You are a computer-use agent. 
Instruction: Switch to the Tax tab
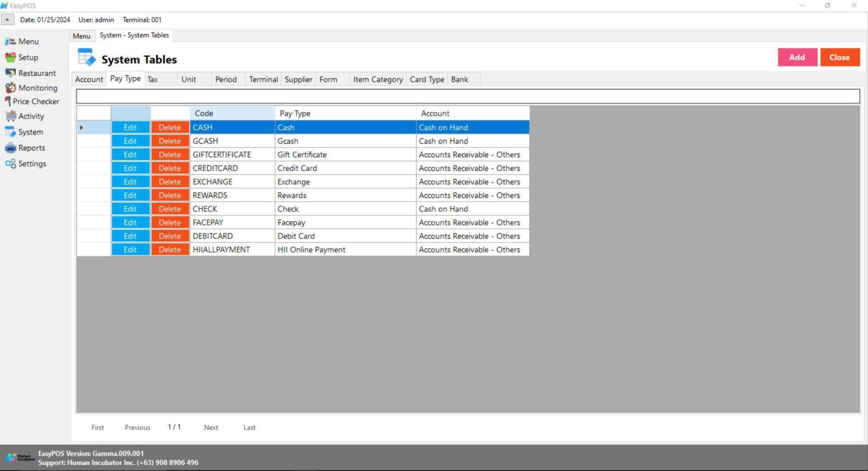click(153, 79)
